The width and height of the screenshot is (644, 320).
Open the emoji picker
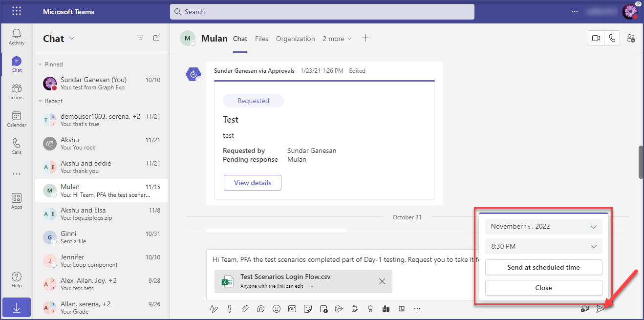(x=277, y=309)
